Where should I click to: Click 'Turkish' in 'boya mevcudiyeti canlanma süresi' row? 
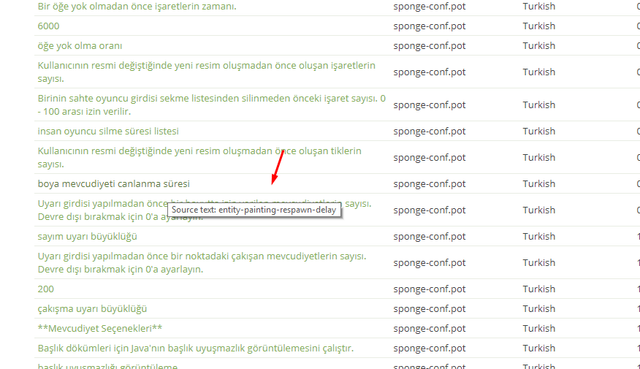point(539,184)
